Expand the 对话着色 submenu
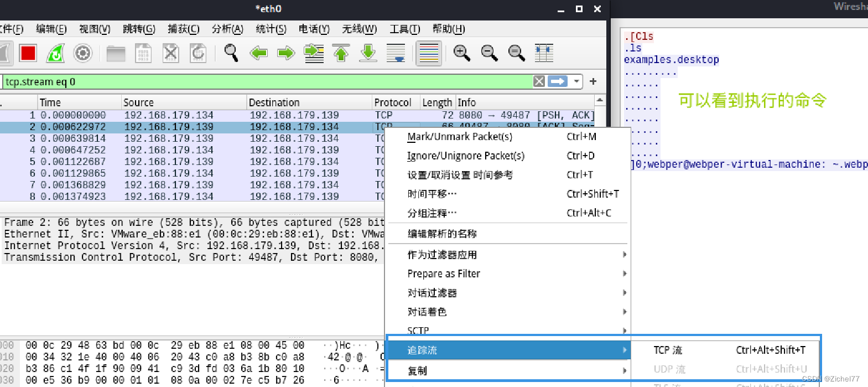The image size is (868, 387). 508,312
